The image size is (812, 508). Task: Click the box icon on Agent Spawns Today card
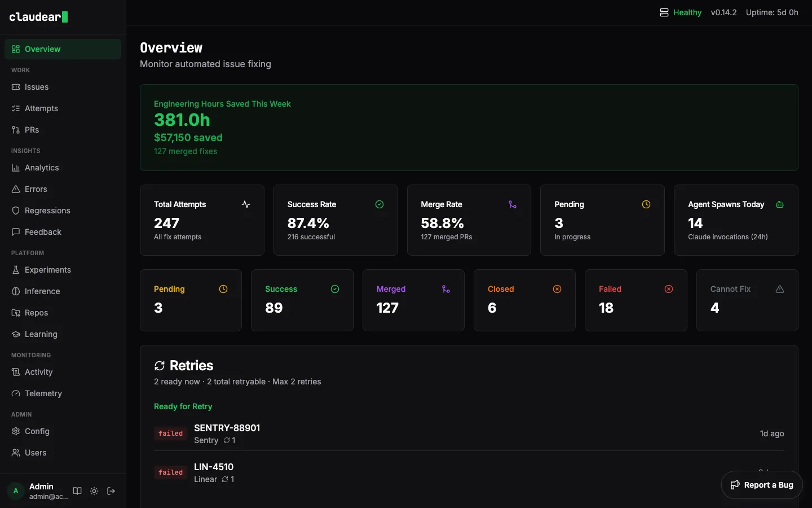tap(780, 204)
